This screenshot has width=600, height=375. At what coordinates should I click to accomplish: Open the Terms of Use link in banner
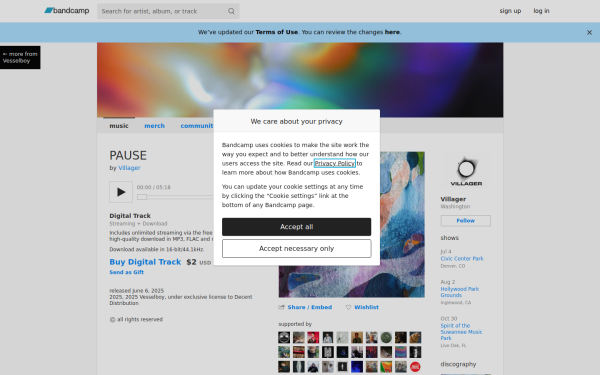(276, 32)
